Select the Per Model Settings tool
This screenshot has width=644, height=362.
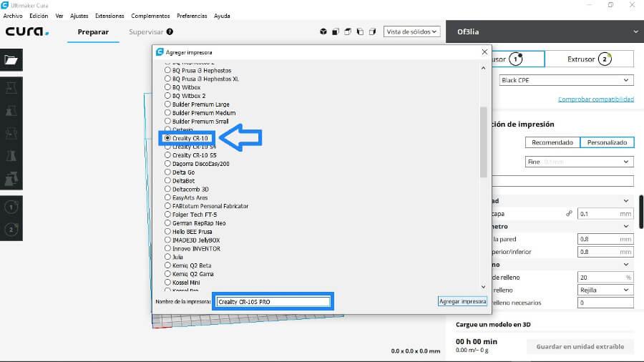tap(11, 179)
